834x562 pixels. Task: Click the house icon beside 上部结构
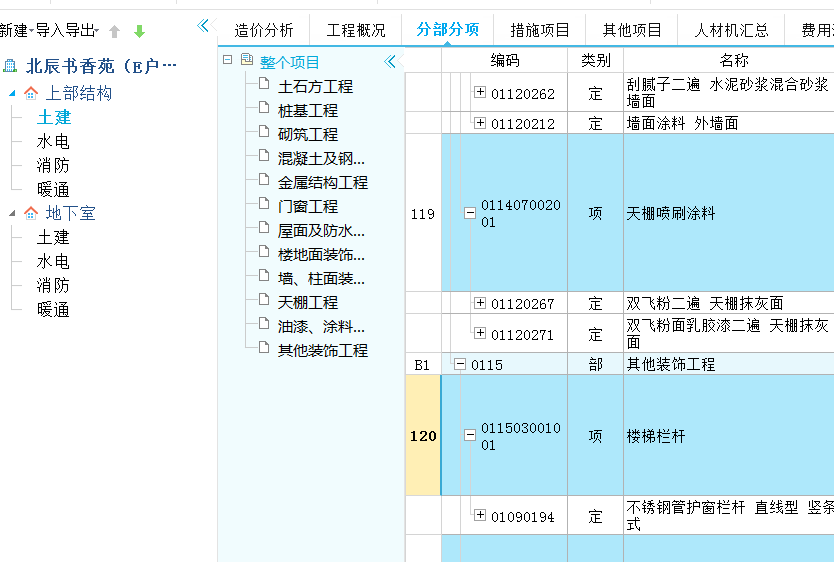click(x=31, y=94)
